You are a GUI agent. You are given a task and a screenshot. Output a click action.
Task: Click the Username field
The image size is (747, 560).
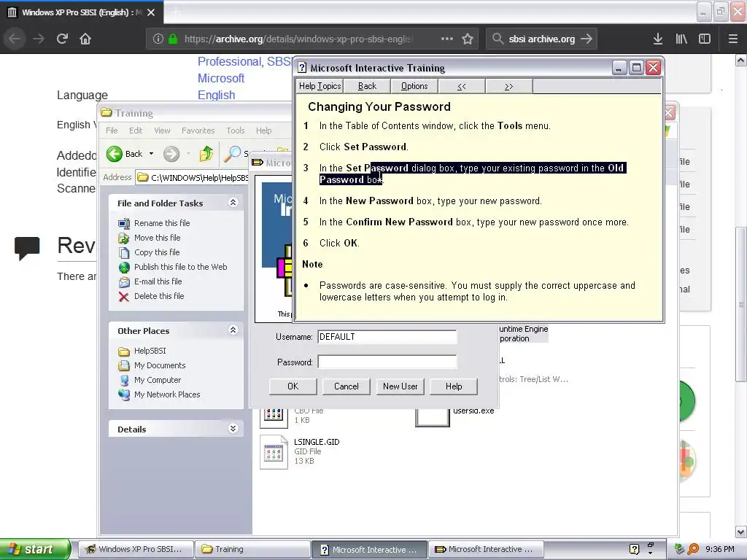tap(387, 337)
